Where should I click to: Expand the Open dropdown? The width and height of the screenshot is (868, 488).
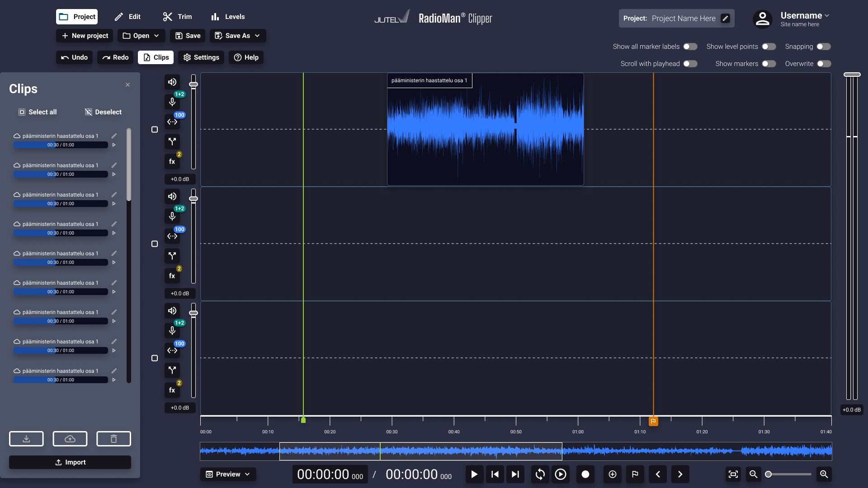pyautogui.click(x=141, y=36)
